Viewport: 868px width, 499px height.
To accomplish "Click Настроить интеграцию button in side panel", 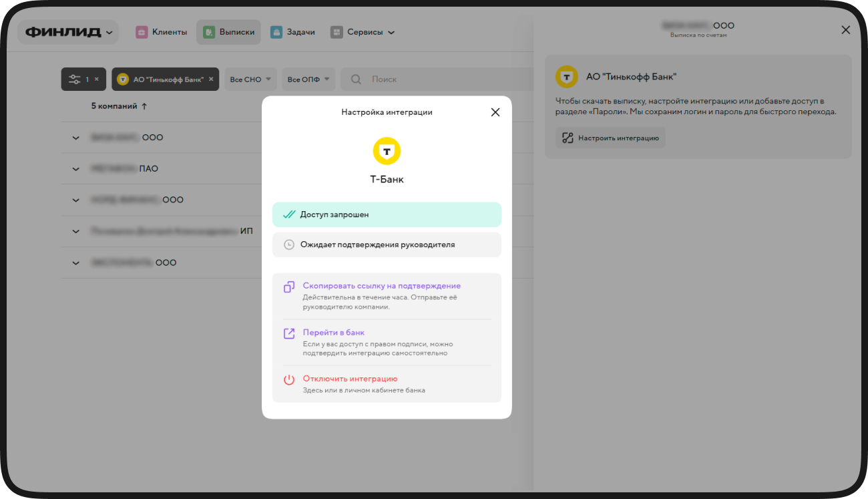I will (610, 138).
